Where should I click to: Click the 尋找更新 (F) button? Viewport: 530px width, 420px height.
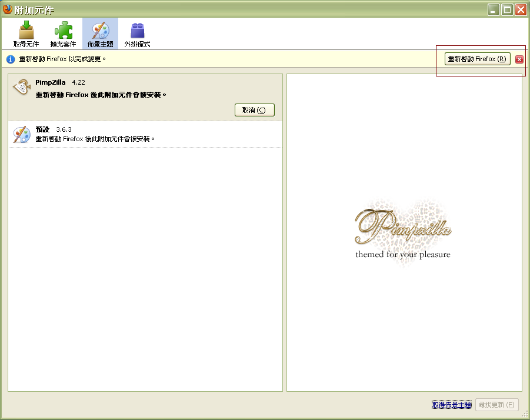click(497, 405)
